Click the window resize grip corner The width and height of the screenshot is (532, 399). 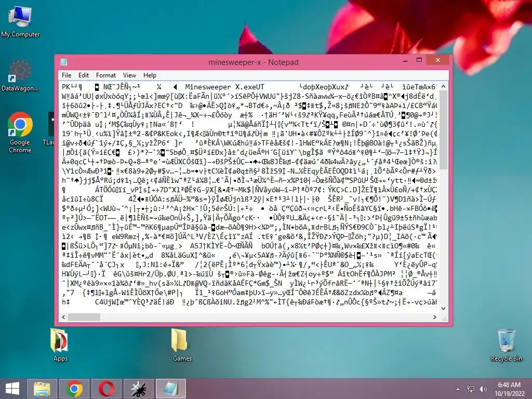pos(444,318)
